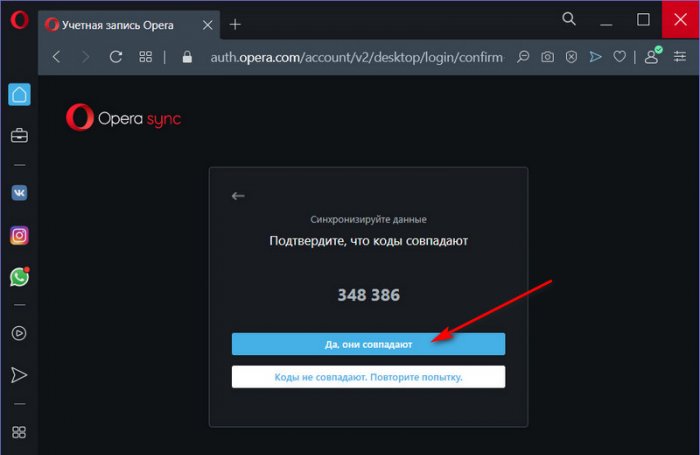Viewport: 700px width, 455px height.
Task: Open Instagram in the sidebar
Action: point(19,235)
